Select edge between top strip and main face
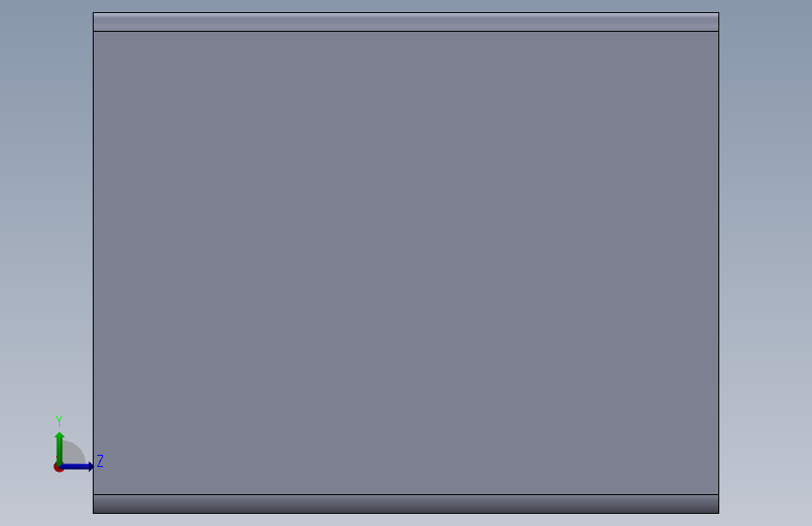 point(406,31)
